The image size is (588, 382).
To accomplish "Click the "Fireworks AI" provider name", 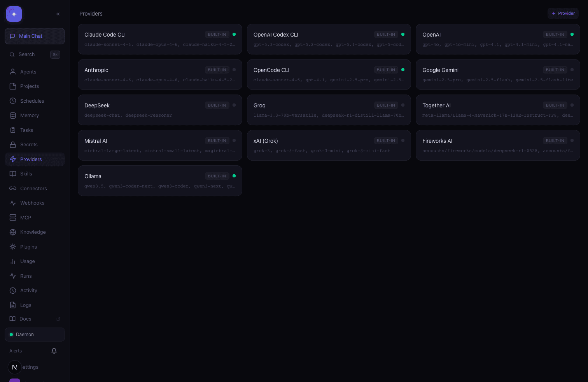I will (x=437, y=141).
